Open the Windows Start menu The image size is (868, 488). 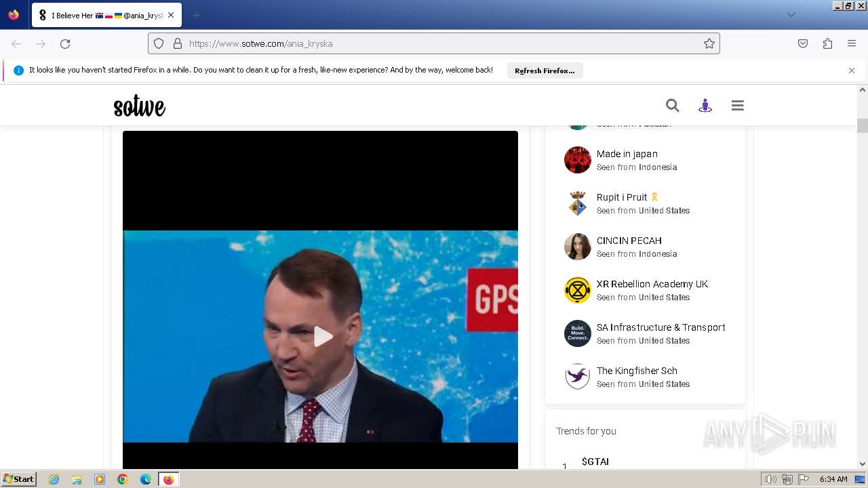coord(18,479)
